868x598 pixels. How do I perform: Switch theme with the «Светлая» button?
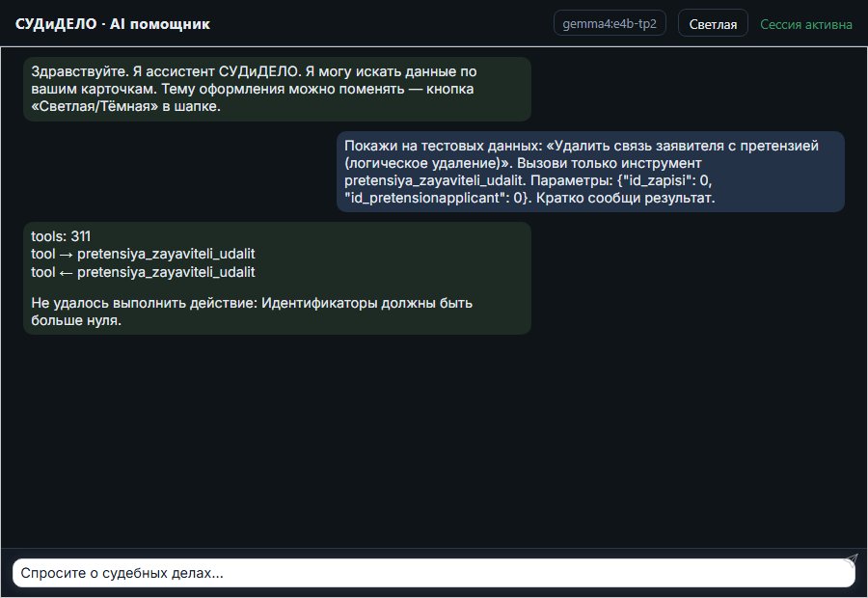pyautogui.click(x=713, y=24)
